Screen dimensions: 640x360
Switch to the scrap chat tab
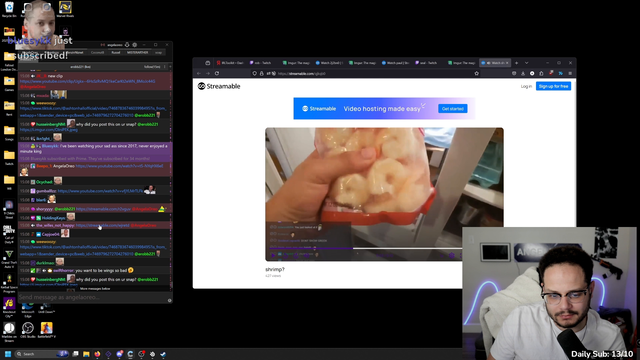158,53
